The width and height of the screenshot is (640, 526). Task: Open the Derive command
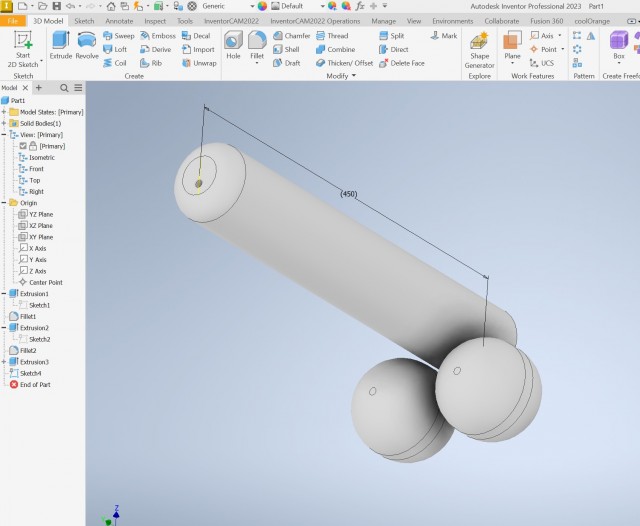(156, 49)
